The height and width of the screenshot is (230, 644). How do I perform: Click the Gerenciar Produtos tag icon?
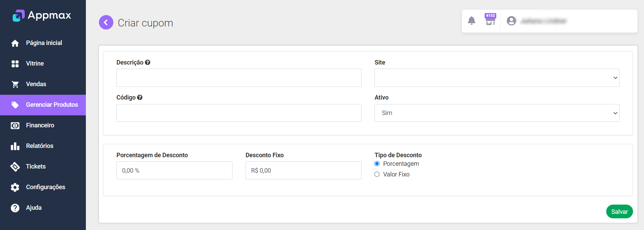pos(15,105)
